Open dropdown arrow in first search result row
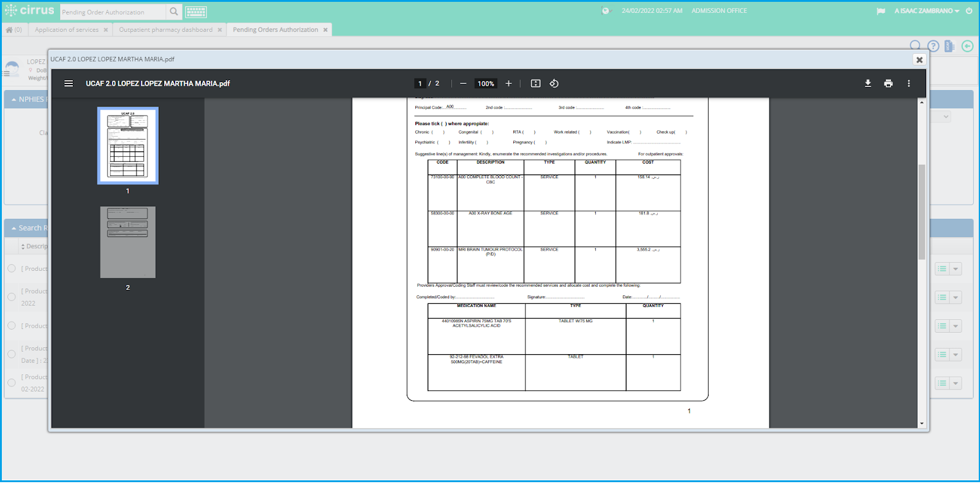Viewport: 980px width, 484px height. click(956, 269)
